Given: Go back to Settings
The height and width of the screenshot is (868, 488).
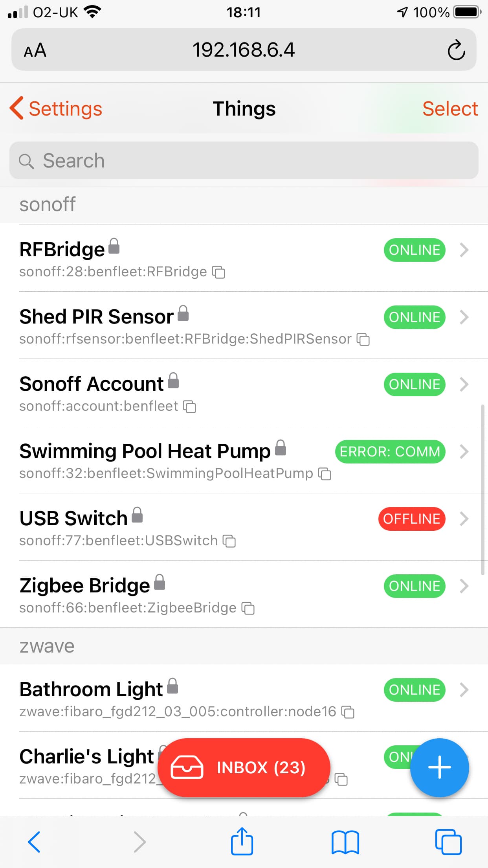Looking at the screenshot, I should pyautogui.click(x=56, y=108).
